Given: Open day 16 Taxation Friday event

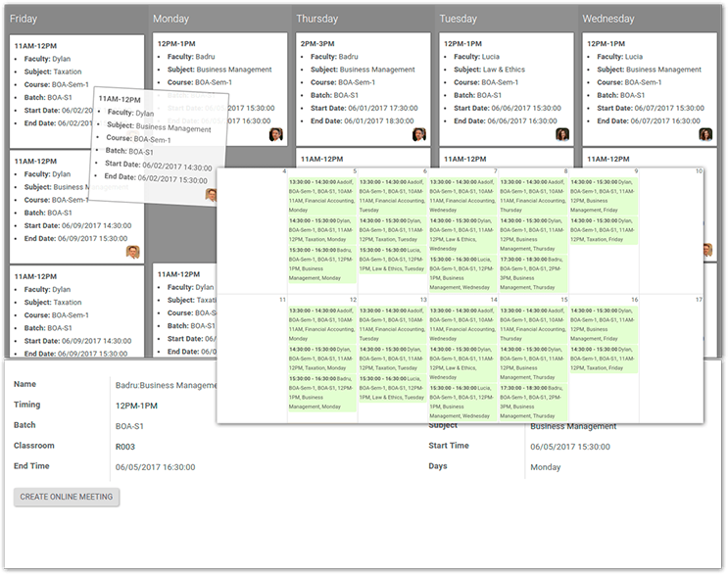Looking at the screenshot, I should [x=604, y=359].
